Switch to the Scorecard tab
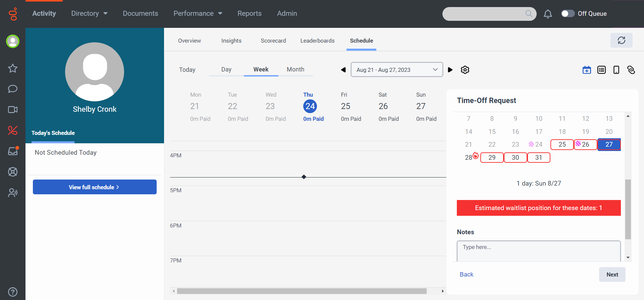 tap(273, 41)
